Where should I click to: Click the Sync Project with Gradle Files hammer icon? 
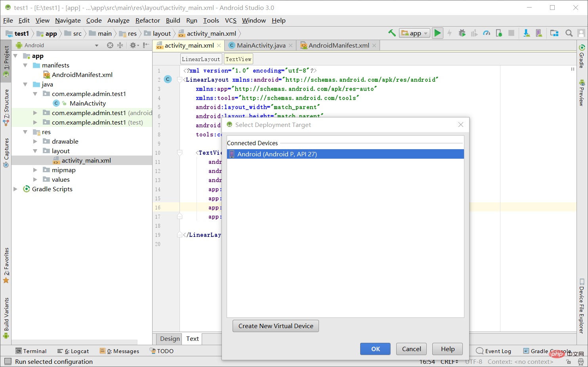(x=392, y=33)
